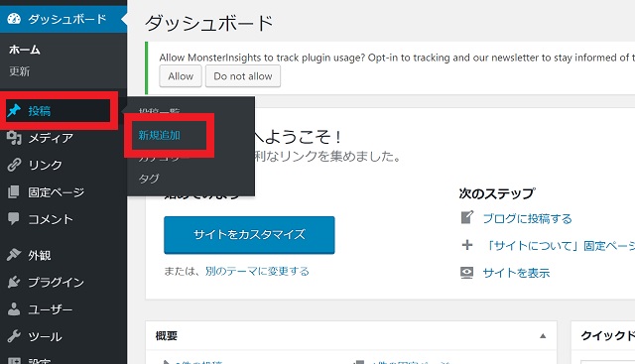The height and width of the screenshot is (364, 635).
Task: Click the 概要 panel heading
Action: click(167, 335)
